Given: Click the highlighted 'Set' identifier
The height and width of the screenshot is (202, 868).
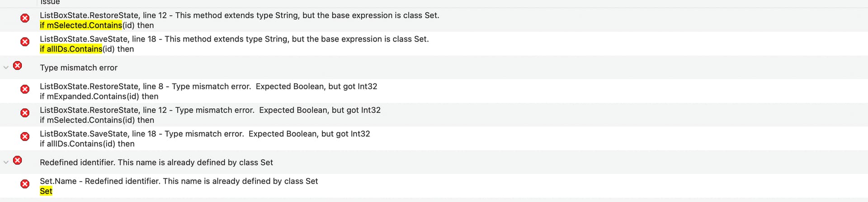Looking at the screenshot, I should tap(46, 191).
